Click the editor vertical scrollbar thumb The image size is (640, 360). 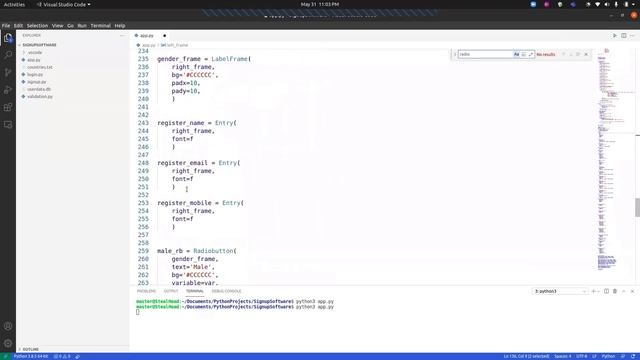tap(638, 208)
